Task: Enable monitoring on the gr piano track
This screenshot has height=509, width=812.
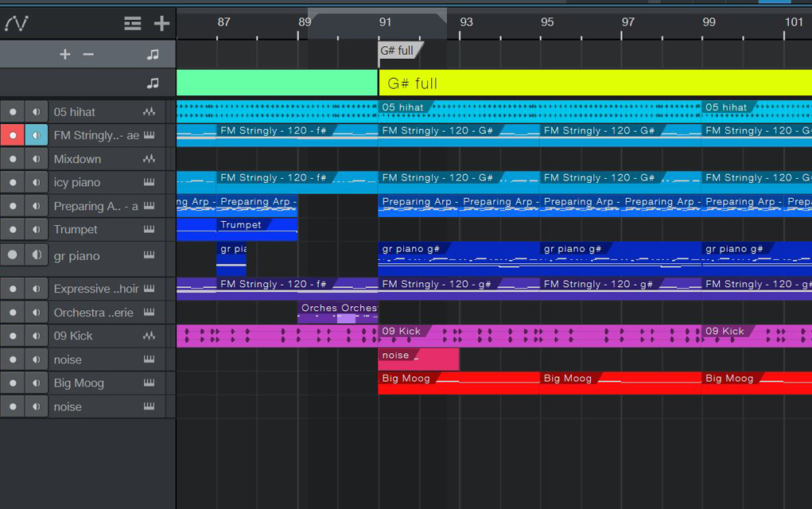Action: [x=36, y=255]
